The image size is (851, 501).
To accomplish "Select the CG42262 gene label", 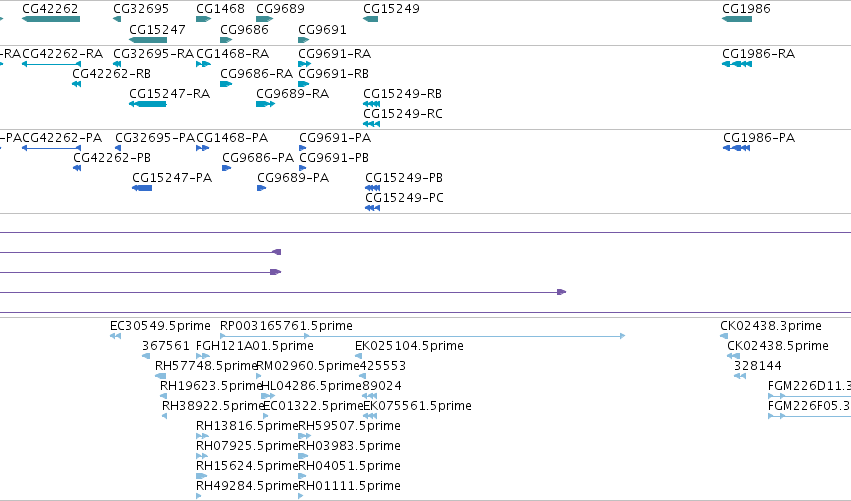I will pyautogui.click(x=50, y=9).
